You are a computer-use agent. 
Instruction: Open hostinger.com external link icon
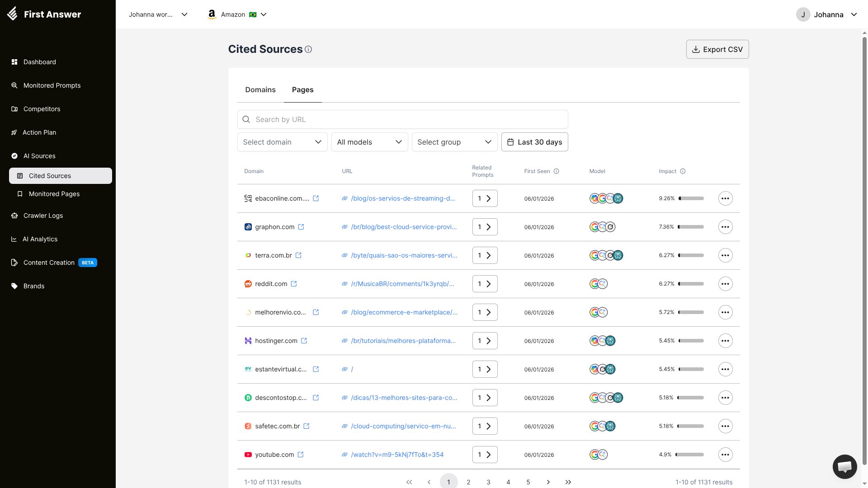[304, 341]
